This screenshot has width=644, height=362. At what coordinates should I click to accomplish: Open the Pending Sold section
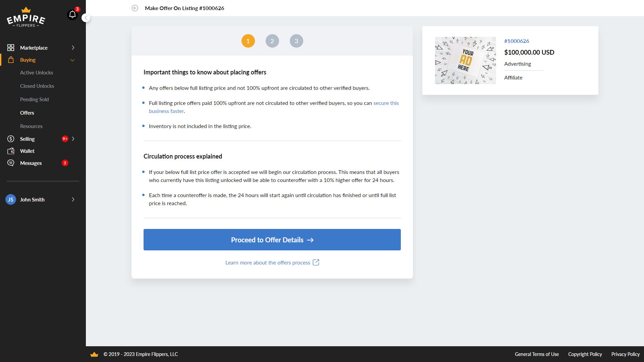pos(34,99)
